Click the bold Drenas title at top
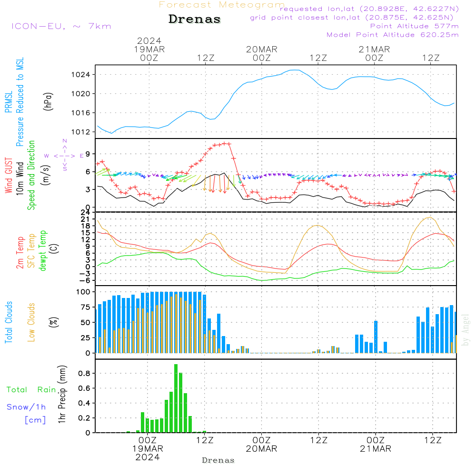Viewport: 476px width, 476px height. point(195,20)
